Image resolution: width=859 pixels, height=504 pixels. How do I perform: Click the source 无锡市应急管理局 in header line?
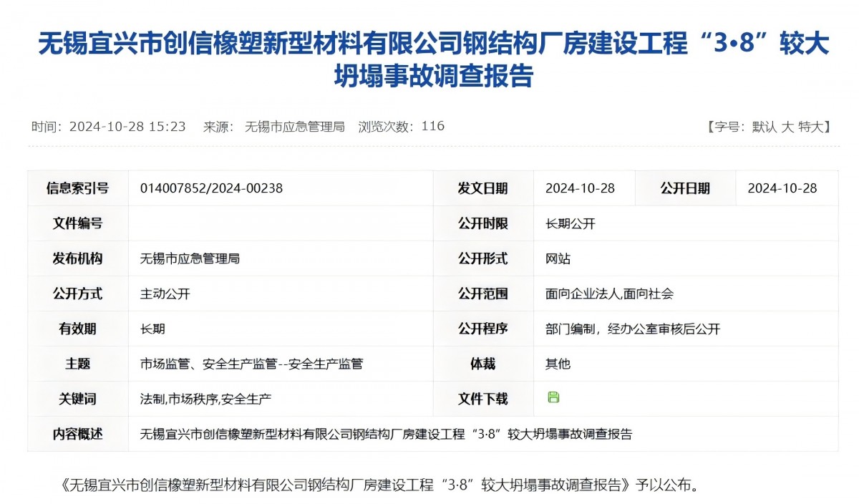294,127
